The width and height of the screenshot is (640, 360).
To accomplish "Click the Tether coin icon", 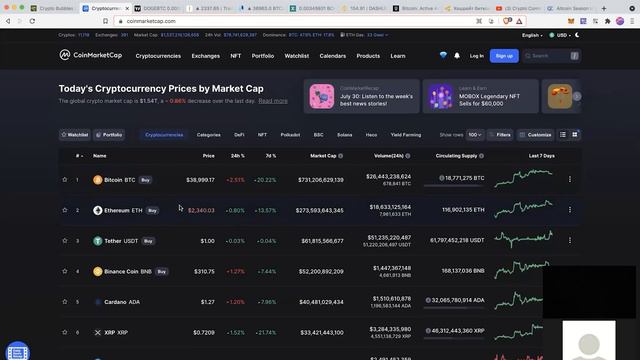I will [x=98, y=241].
